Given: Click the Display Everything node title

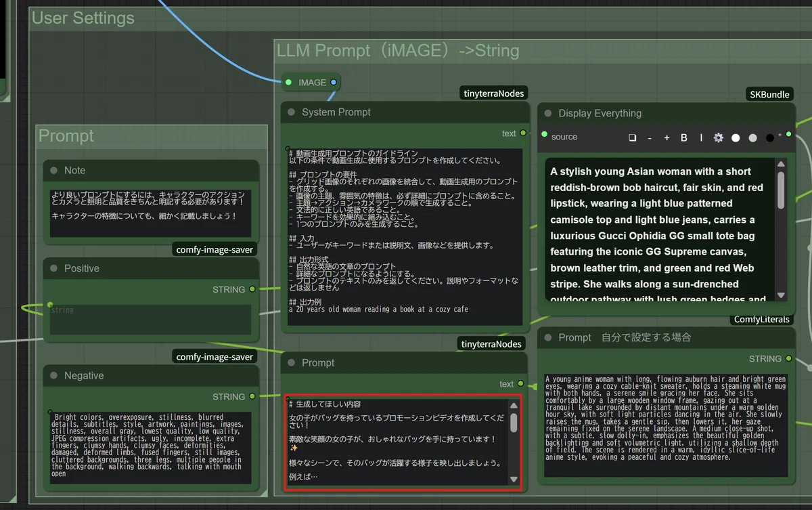Looking at the screenshot, I should coord(600,114).
